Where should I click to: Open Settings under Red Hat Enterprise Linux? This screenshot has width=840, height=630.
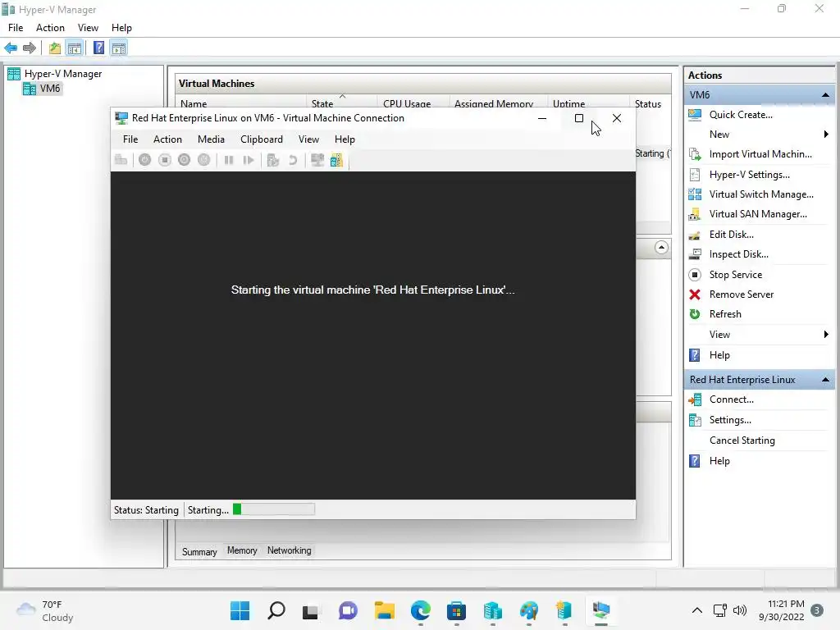point(730,420)
